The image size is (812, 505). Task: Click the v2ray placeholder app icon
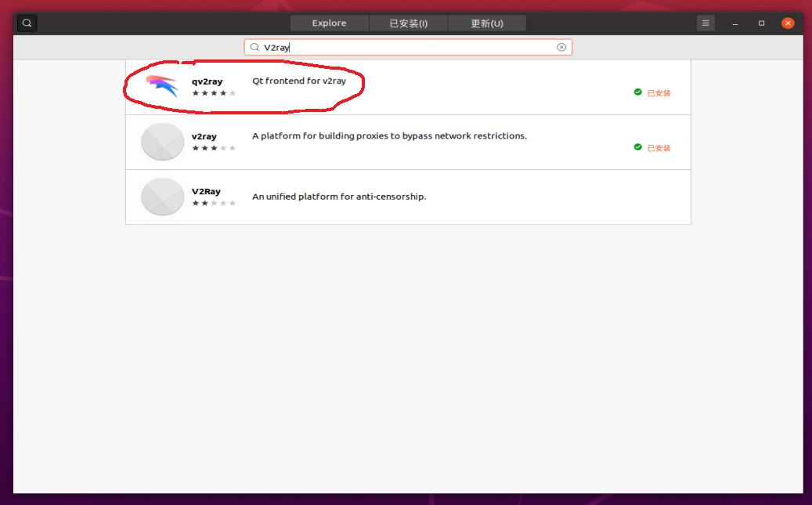[163, 142]
